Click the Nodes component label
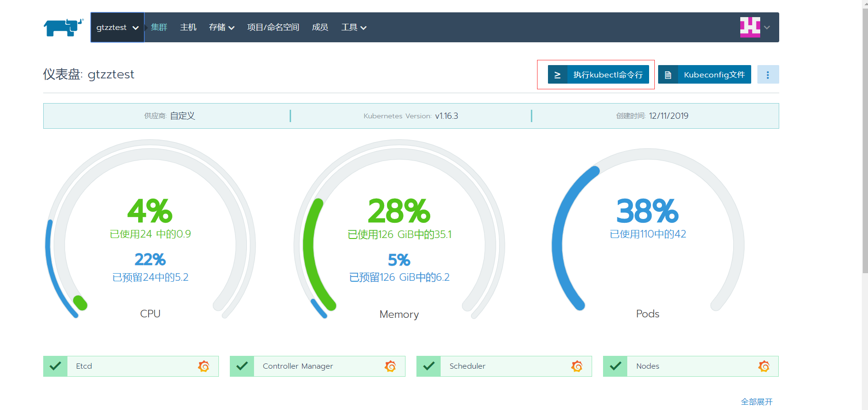The width and height of the screenshot is (868, 410). point(648,366)
